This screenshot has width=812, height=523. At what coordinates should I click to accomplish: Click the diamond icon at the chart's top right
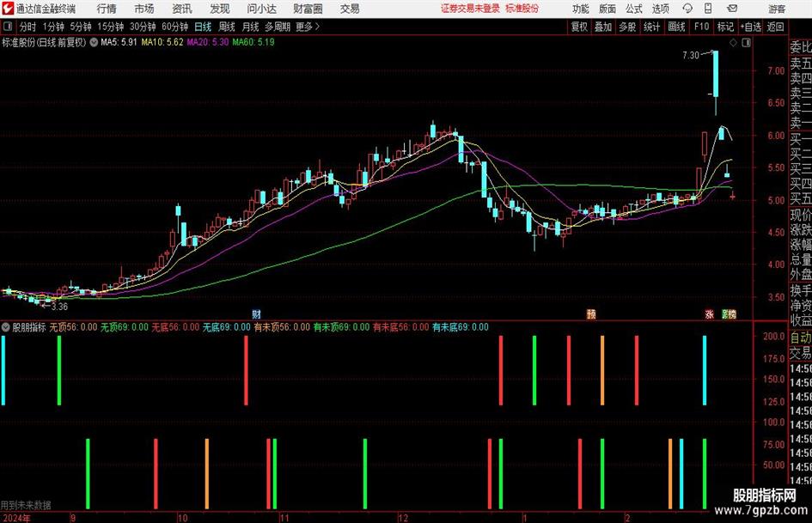tap(733, 43)
